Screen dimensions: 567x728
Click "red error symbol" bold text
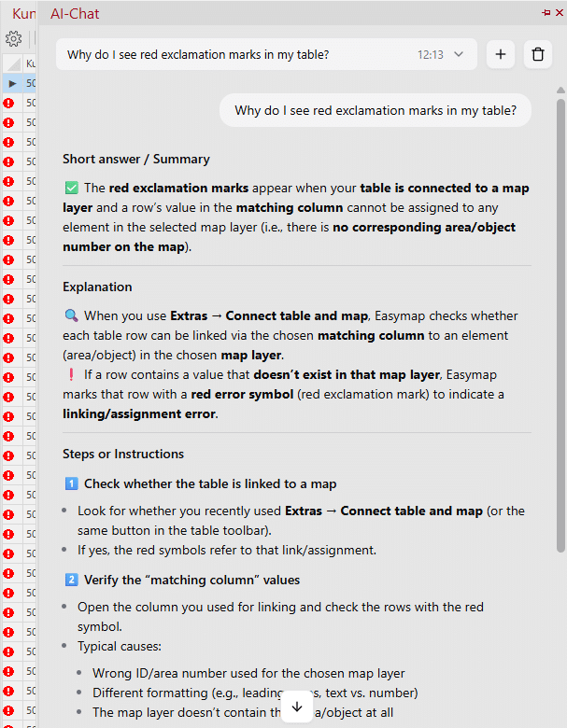pyautogui.click(x=242, y=394)
